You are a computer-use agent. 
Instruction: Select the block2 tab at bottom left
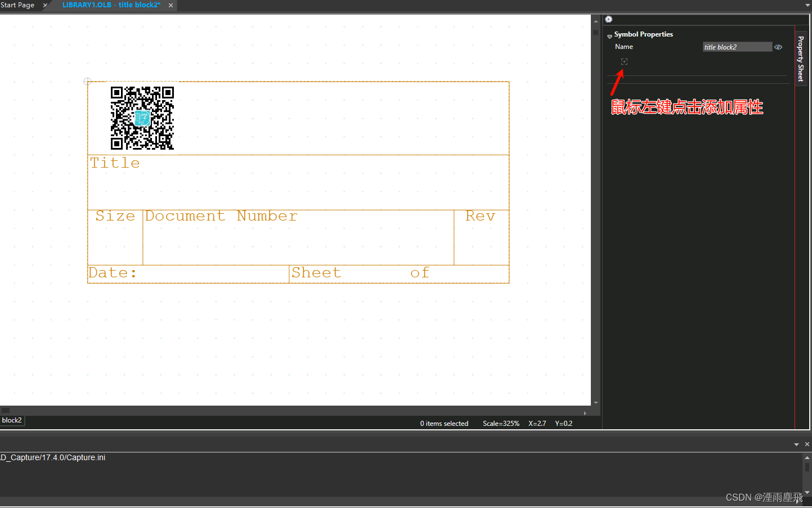point(12,420)
